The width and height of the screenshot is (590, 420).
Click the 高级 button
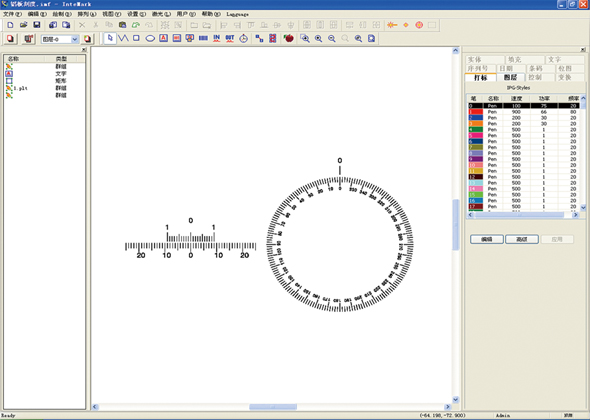[x=522, y=239]
